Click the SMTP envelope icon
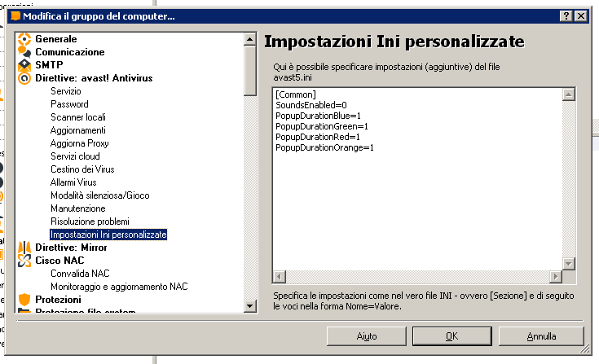The width and height of the screenshot is (599, 364). pyautogui.click(x=24, y=65)
